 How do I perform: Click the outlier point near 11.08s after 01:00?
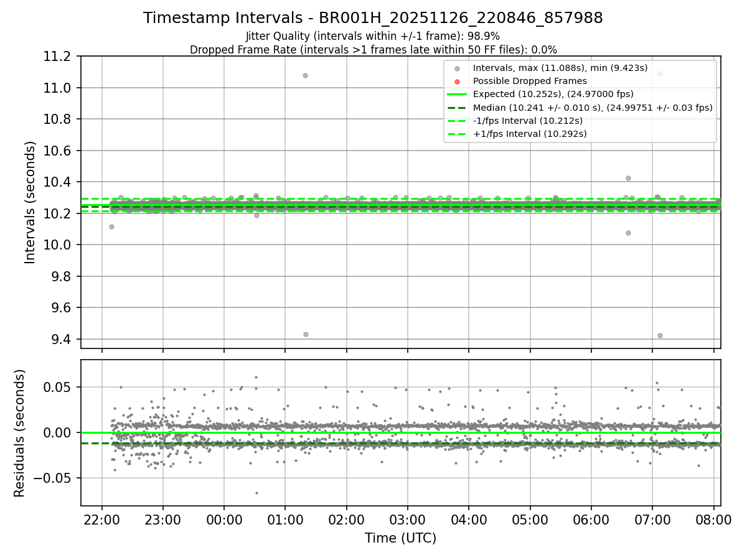tap(305, 75)
